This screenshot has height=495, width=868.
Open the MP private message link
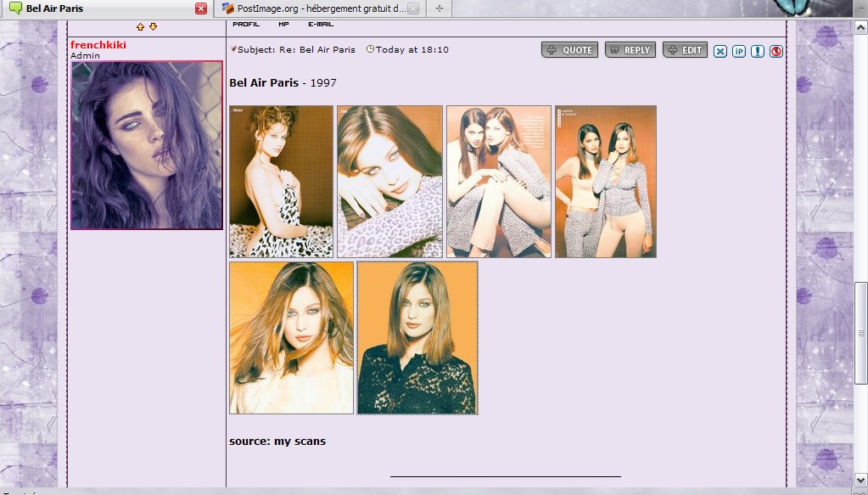(283, 24)
